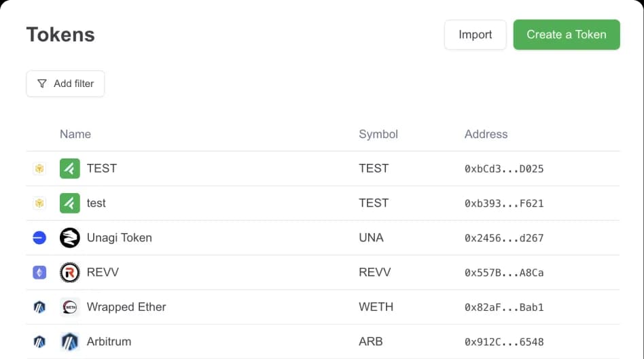The height and width of the screenshot is (359, 644).
Task: Click the Ethereum chain icon in REVV row
Action: [x=39, y=273]
